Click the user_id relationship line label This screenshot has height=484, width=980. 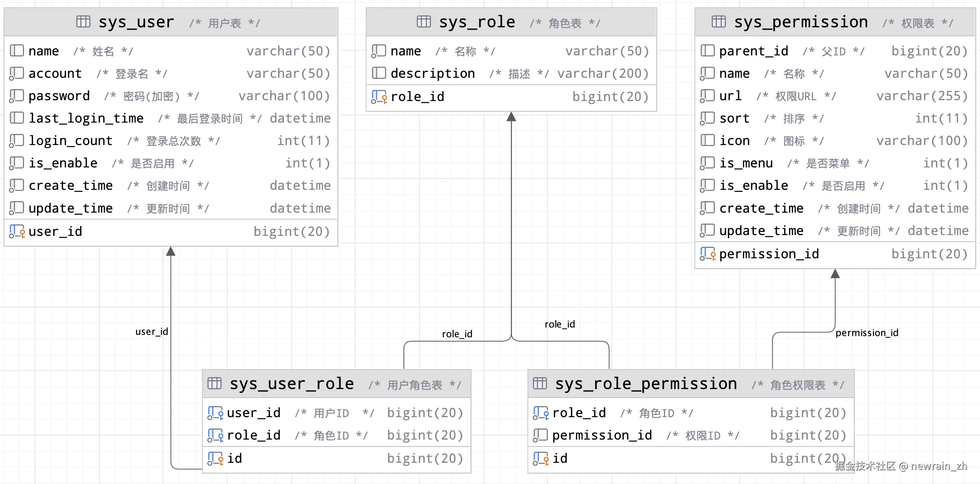tap(152, 332)
